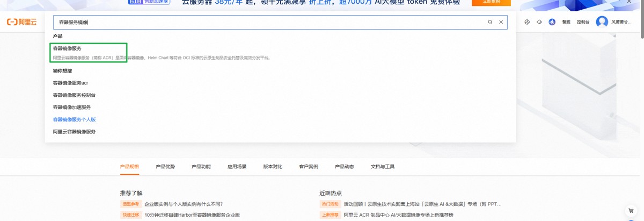Click the search magnifier icon
Image resolution: width=644 pixels, height=221 pixels.
click(490, 22)
